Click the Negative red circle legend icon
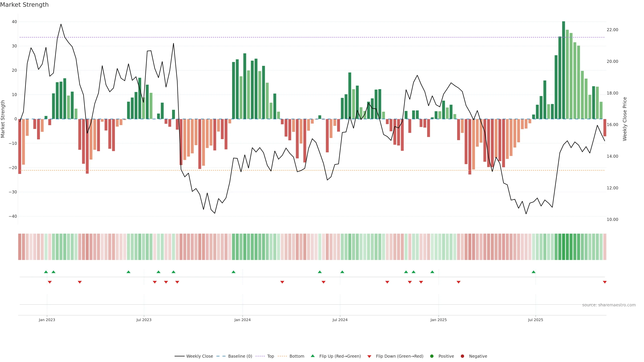 [462, 356]
